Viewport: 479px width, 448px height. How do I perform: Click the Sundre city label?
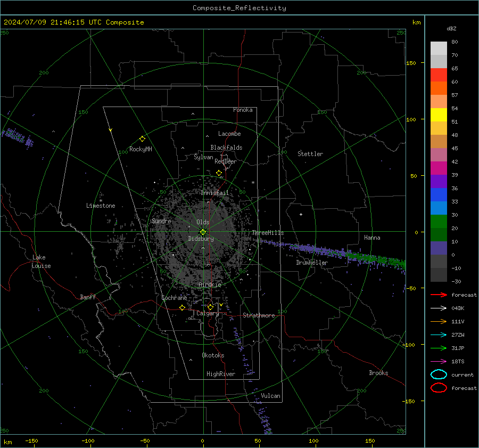coord(161,221)
